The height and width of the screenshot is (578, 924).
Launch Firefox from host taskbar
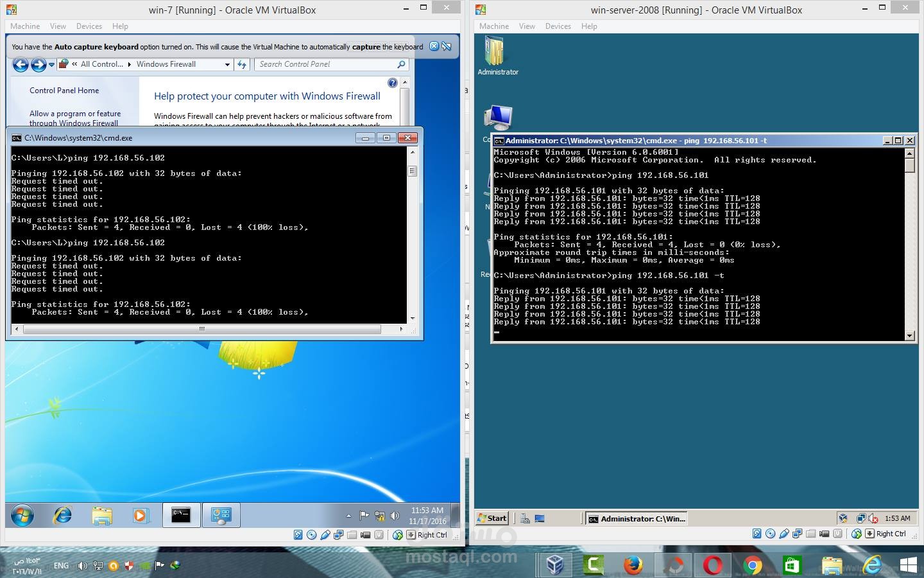(x=633, y=565)
